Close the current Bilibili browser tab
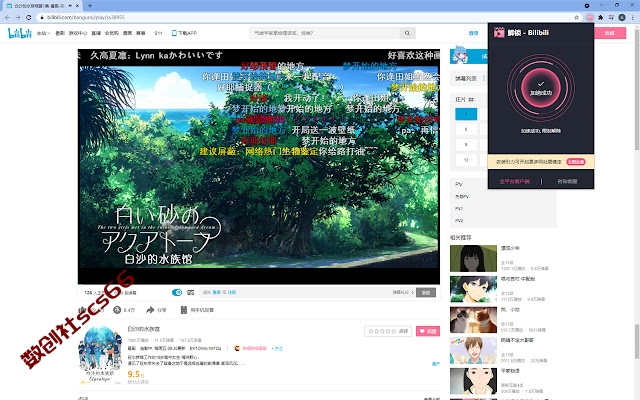 pos(78,6)
